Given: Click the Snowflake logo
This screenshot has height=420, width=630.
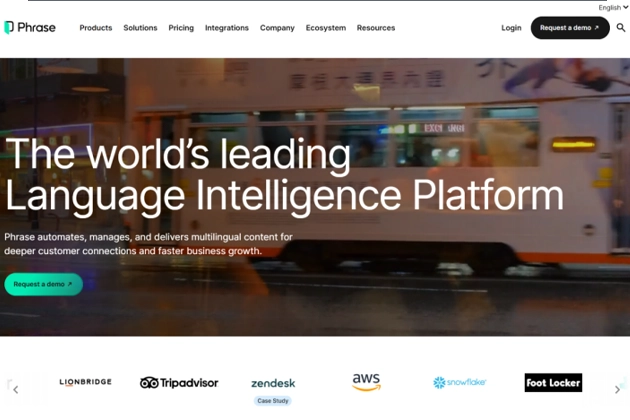Looking at the screenshot, I should click(460, 382).
